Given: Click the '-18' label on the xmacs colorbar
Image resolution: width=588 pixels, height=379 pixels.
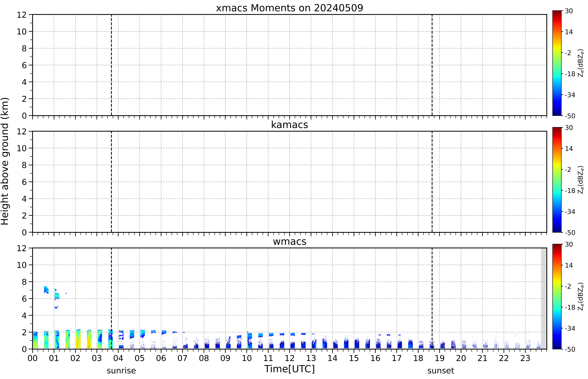Looking at the screenshot, I should 570,74.
